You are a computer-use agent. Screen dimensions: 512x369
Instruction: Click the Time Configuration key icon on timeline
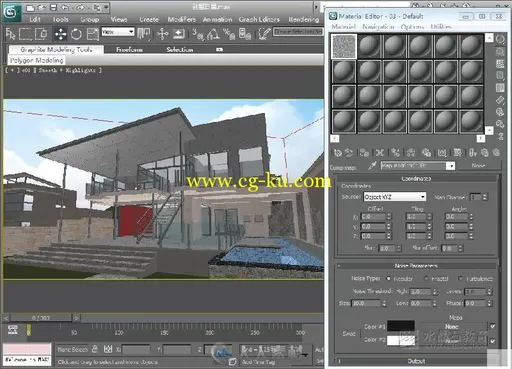pyautogui.click(x=13, y=330)
